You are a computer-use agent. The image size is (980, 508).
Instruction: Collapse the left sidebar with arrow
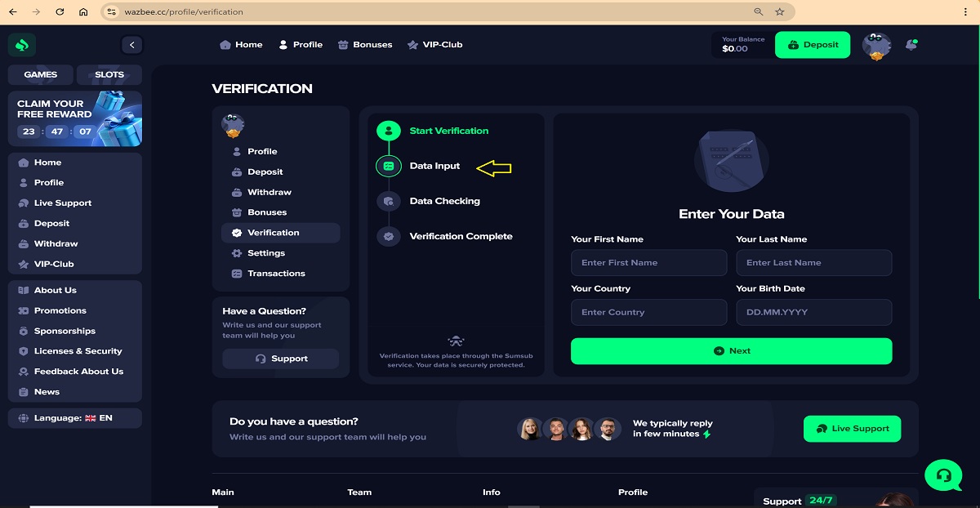point(131,45)
